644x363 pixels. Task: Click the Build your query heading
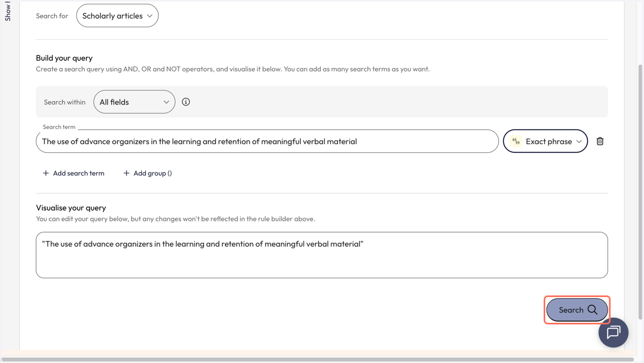tap(64, 58)
